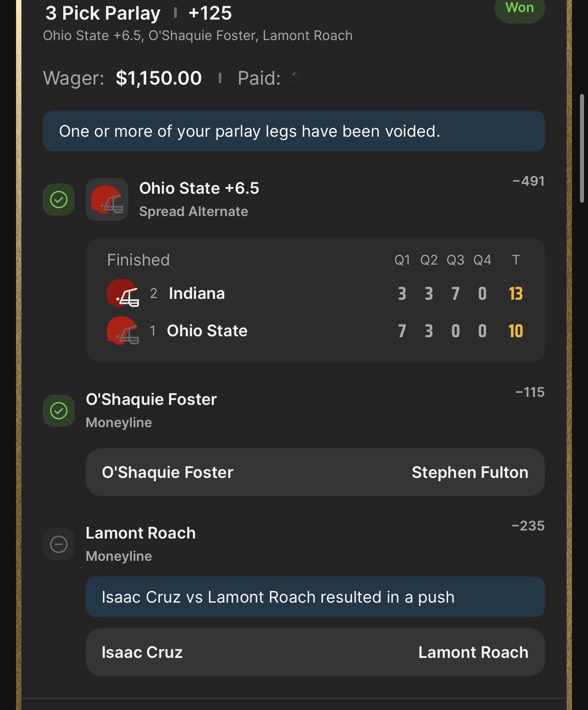The height and width of the screenshot is (710, 588).
Task: Click the Indiana team name in scoreboard
Action: point(196,294)
